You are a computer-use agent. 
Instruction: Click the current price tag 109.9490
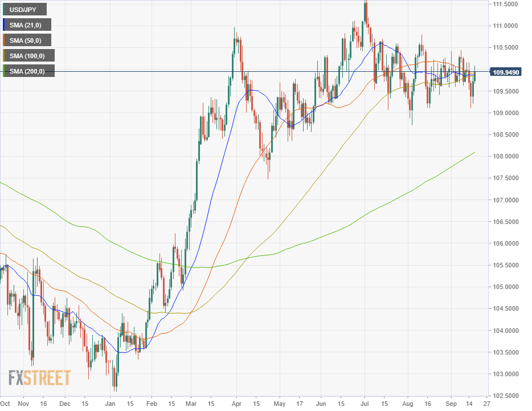pyautogui.click(x=506, y=72)
